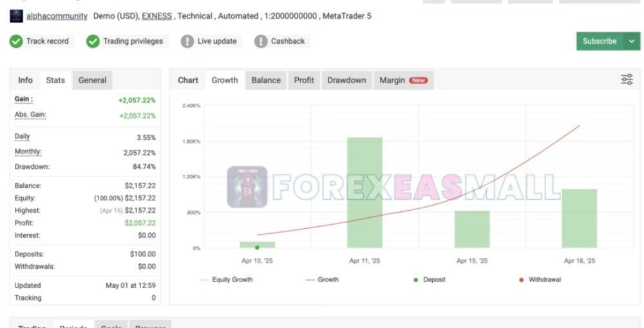Click the Apr 11 bar in chart
Viewport: 644px width, 328px height.
[365, 193]
